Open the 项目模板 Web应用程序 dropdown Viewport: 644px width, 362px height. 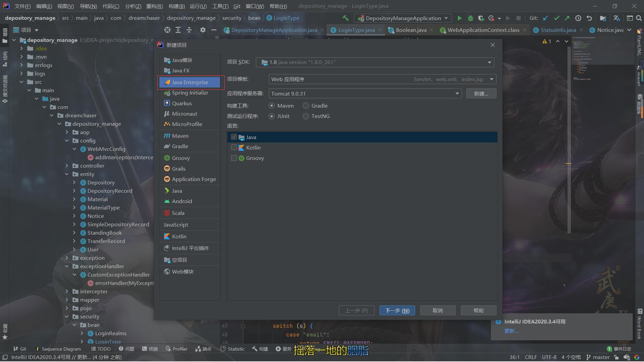pyautogui.click(x=491, y=79)
